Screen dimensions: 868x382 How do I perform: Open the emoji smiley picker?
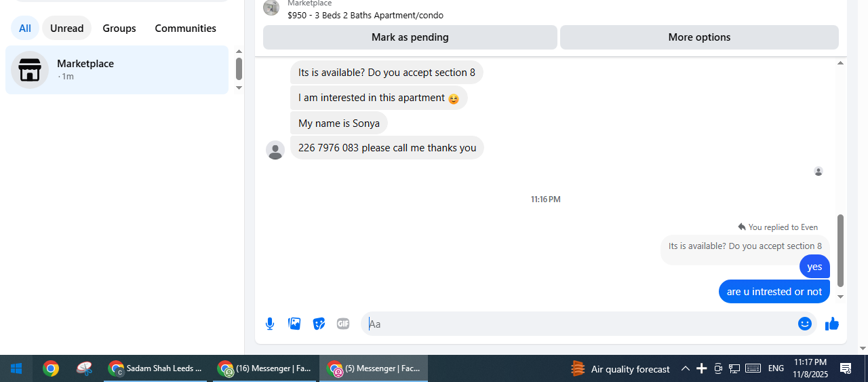(x=805, y=324)
